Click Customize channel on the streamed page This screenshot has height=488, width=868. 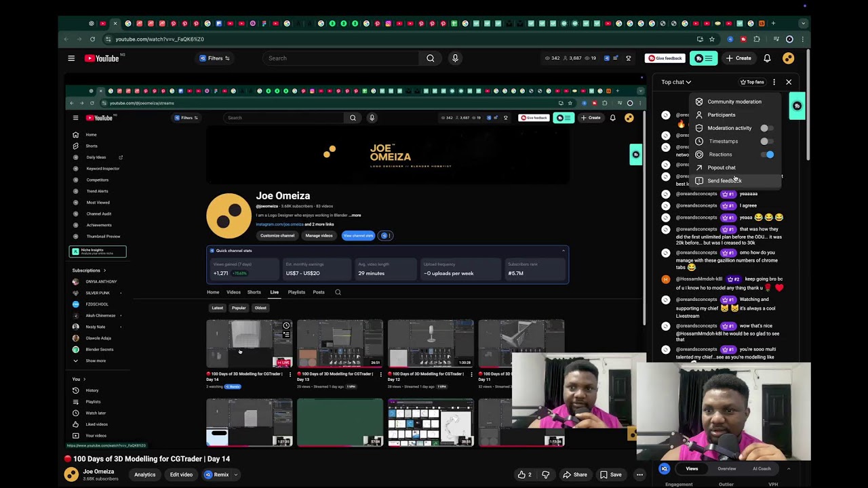[277, 236]
